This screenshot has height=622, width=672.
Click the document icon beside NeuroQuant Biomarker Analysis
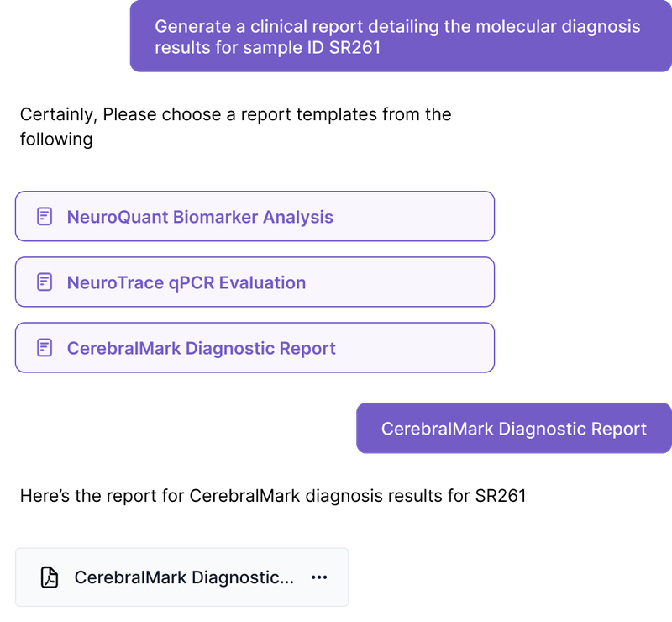(x=45, y=216)
